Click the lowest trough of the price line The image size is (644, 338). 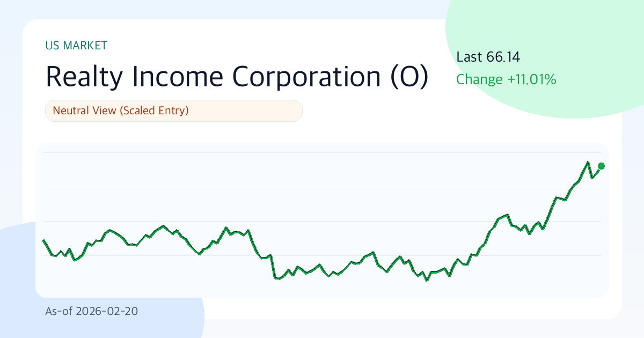pyautogui.click(x=427, y=280)
